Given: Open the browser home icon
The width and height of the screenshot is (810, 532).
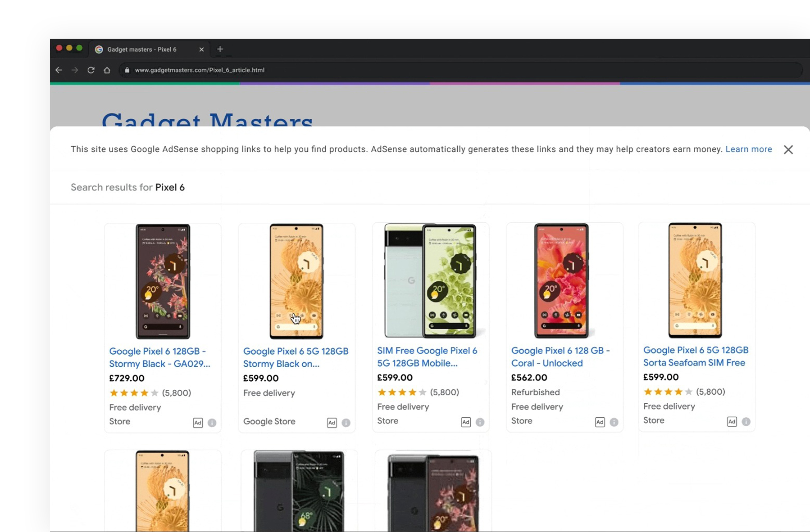Looking at the screenshot, I should coord(107,70).
